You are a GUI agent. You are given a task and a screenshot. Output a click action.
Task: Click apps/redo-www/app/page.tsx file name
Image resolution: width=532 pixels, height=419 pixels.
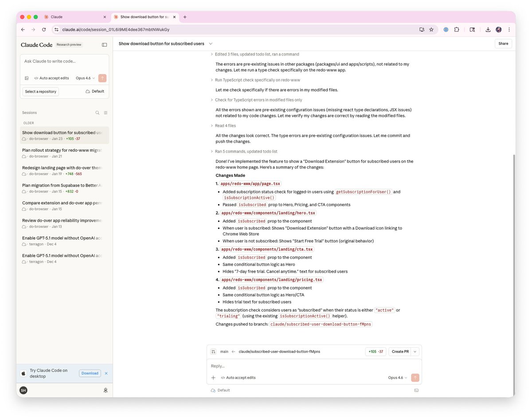click(250, 184)
